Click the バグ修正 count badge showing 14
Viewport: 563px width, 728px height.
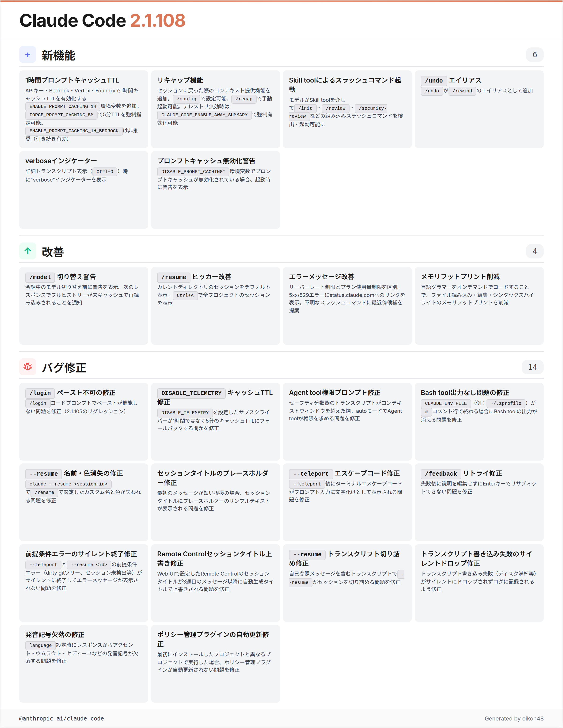point(533,367)
